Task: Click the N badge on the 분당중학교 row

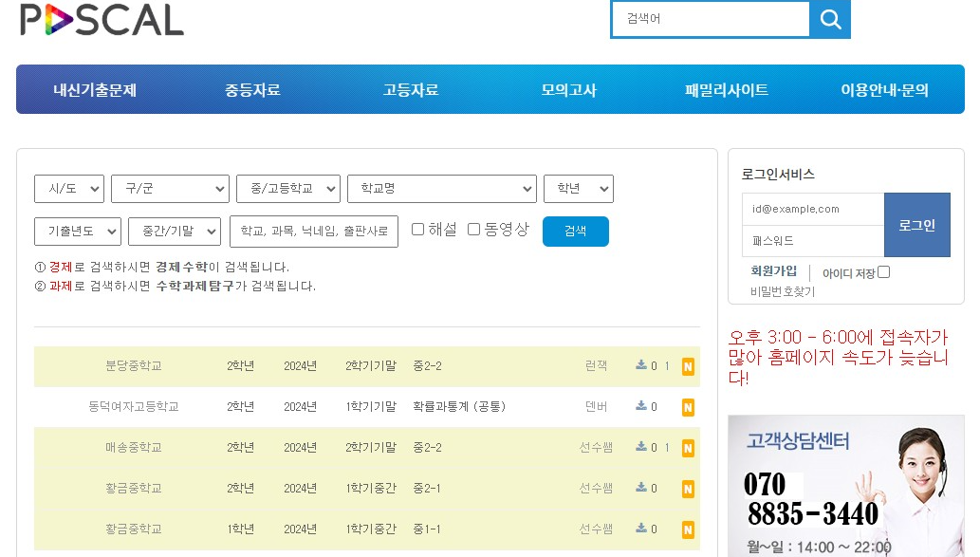Action: pos(689,365)
